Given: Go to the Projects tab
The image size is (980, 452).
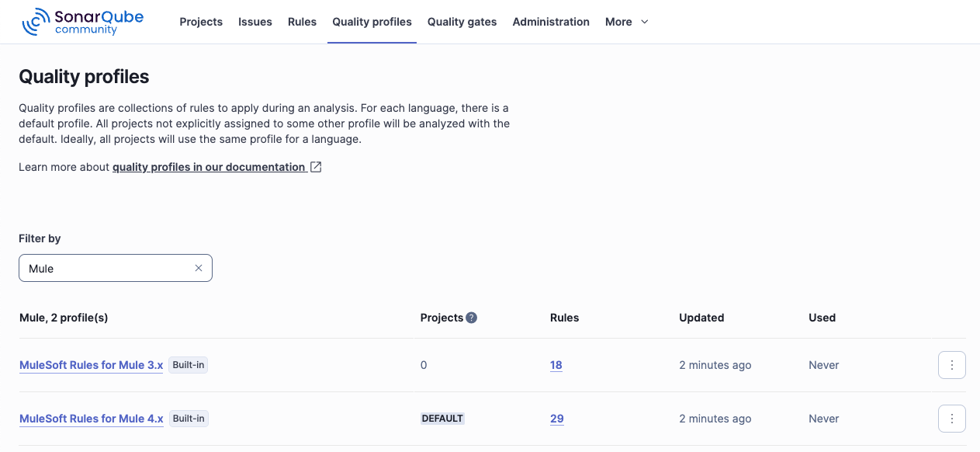Looking at the screenshot, I should (201, 22).
